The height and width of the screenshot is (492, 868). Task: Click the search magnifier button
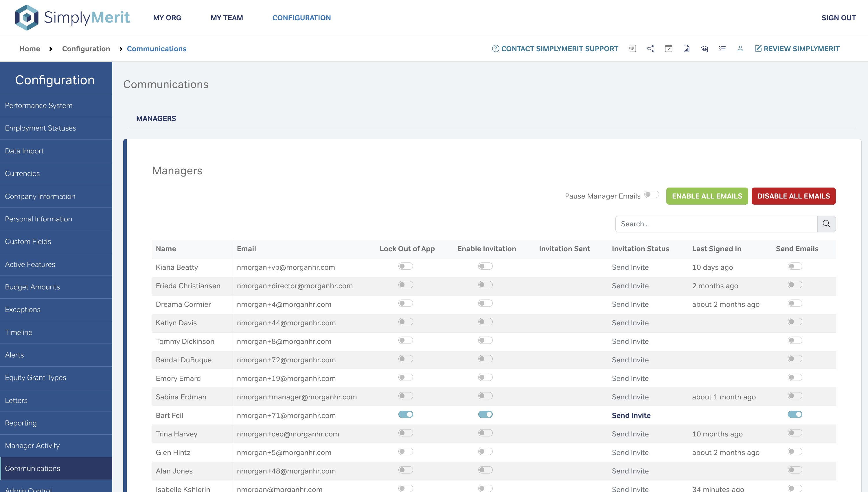pos(826,224)
